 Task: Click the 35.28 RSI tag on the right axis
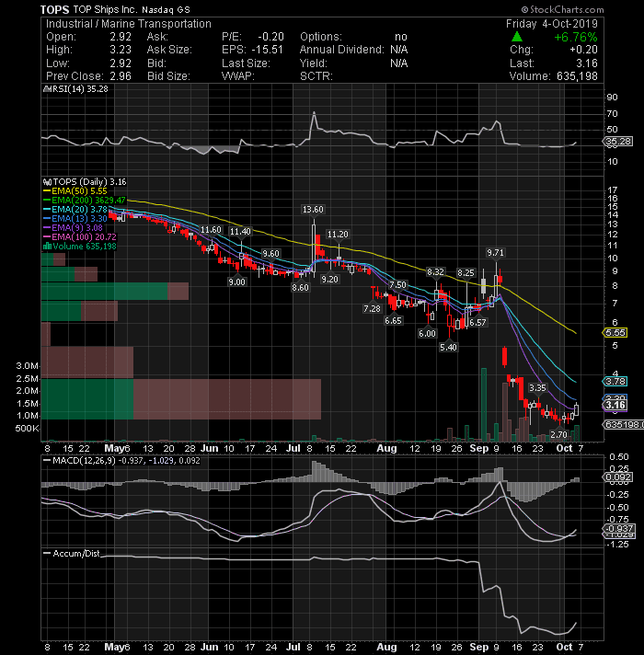pos(618,141)
